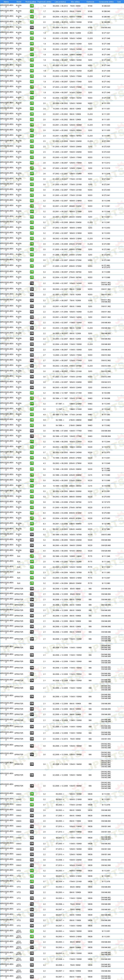This screenshot has height=980, width=124.
Task: Click the Rodzaj paliwa column header
Action: tap(31, 2)
